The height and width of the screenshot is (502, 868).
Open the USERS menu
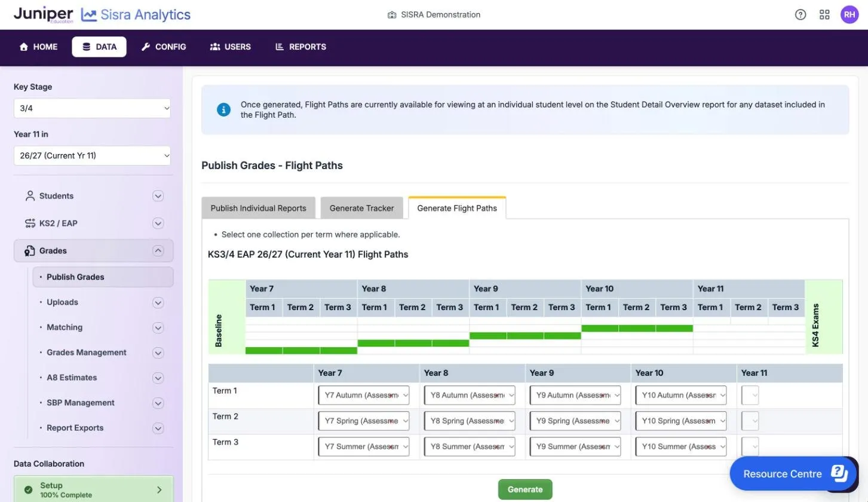pos(231,47)
